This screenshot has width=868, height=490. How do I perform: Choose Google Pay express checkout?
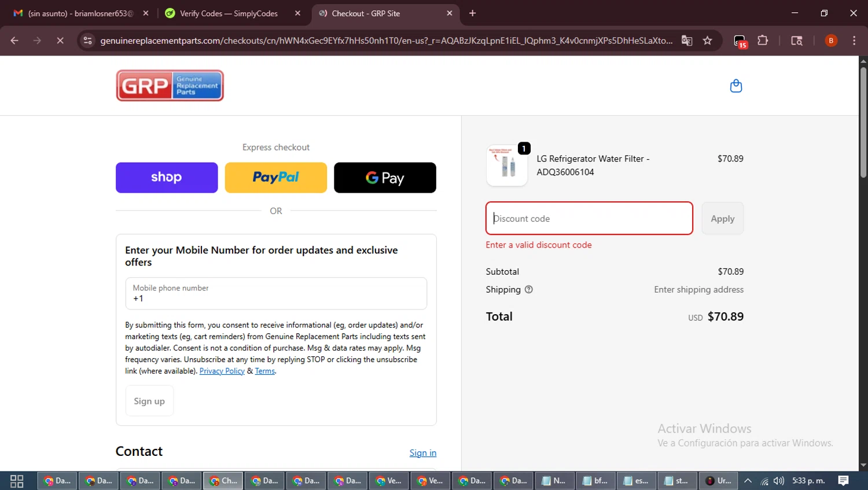pos(385,178)
